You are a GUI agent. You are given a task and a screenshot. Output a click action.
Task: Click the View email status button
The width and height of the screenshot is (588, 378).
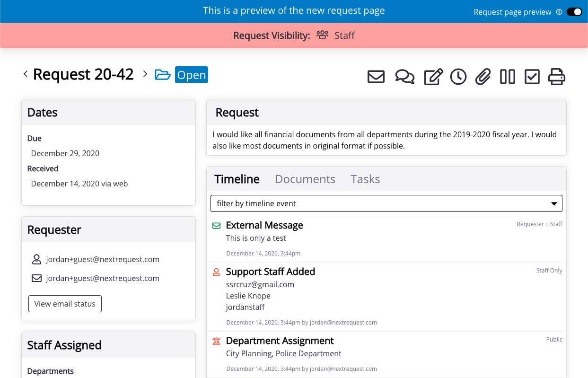point(65,304)
